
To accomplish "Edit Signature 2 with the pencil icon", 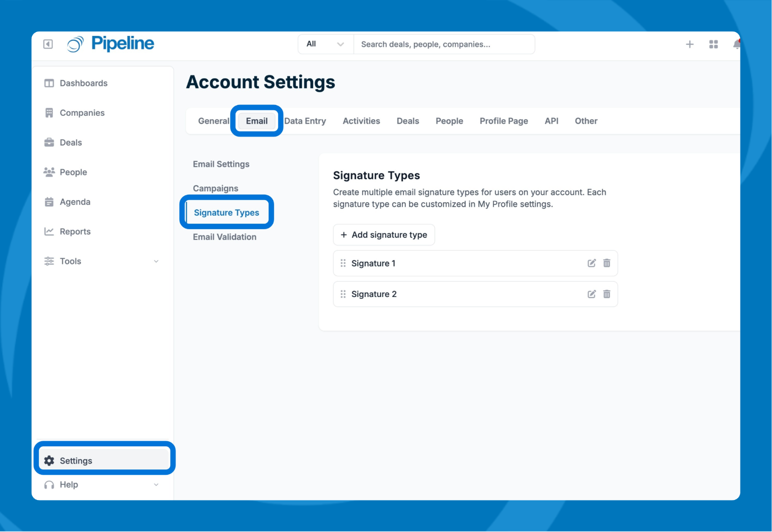I will click(591, 294).
